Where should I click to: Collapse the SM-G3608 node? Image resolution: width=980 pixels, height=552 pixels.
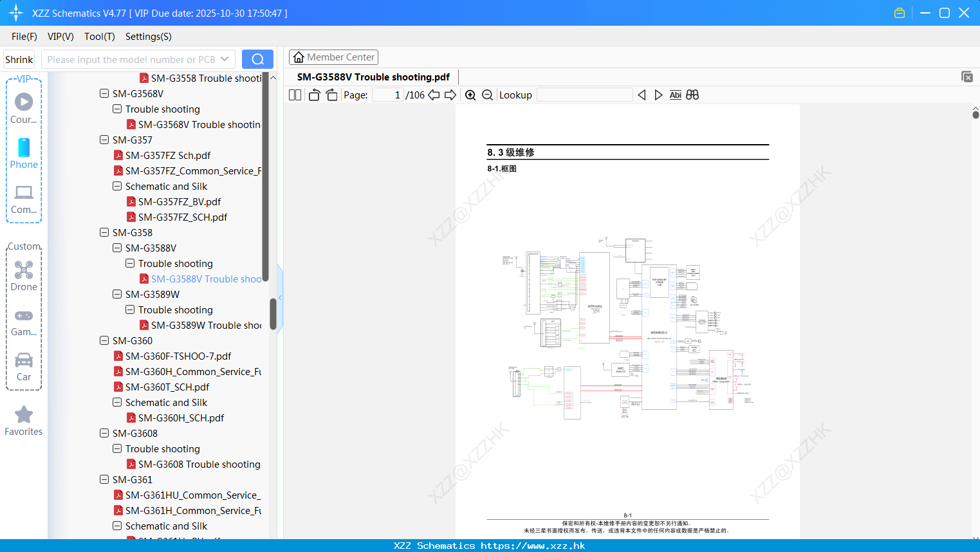(104, 433)
